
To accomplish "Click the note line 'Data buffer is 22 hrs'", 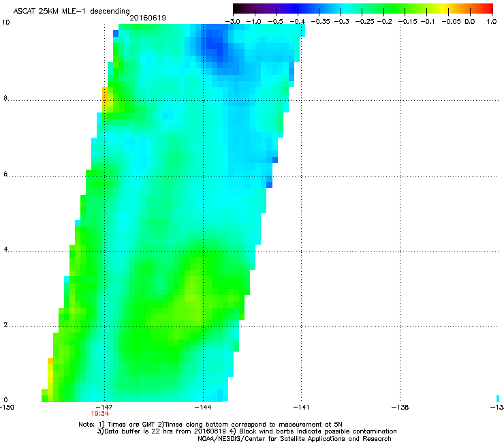I will [247, 431].
